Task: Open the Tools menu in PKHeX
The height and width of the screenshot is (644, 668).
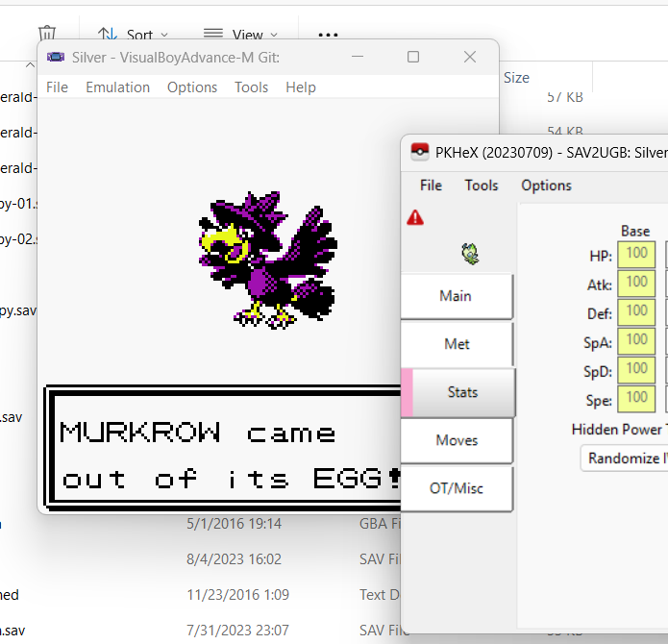Action: [x=482, y=186]
